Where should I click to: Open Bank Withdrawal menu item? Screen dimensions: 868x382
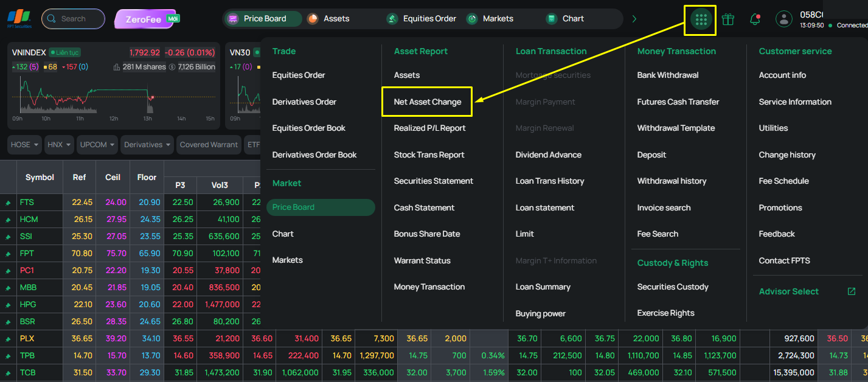pos(668,75)
